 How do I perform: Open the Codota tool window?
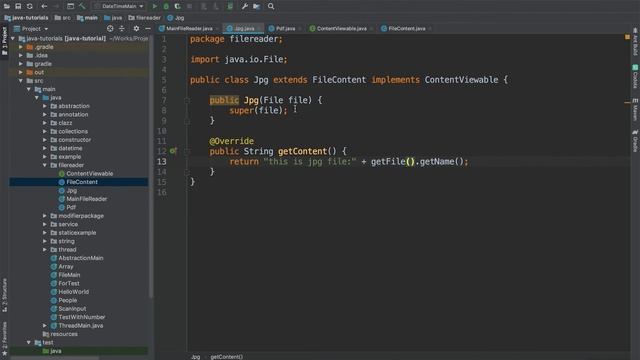pyautogui.click(x=635, y=76)
